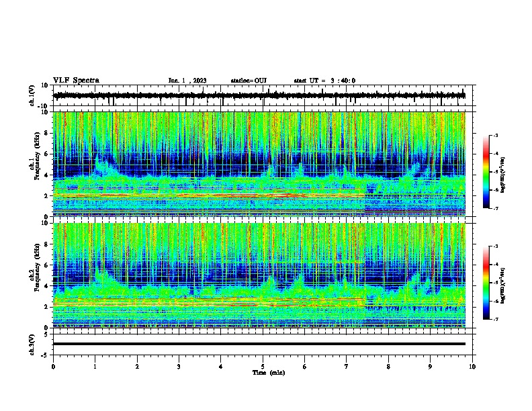Click the time axis tick label '1'
The image size is (532, 411).
point(95,367)
